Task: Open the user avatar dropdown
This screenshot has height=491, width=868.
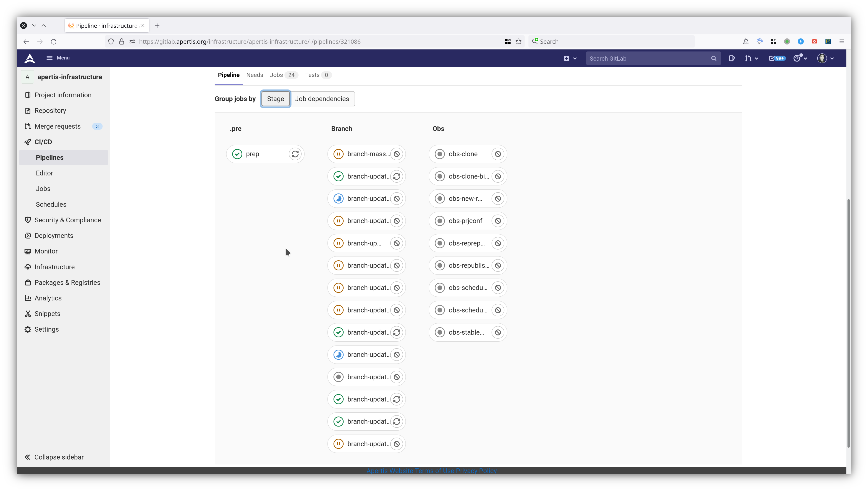Action: [825, 58]
